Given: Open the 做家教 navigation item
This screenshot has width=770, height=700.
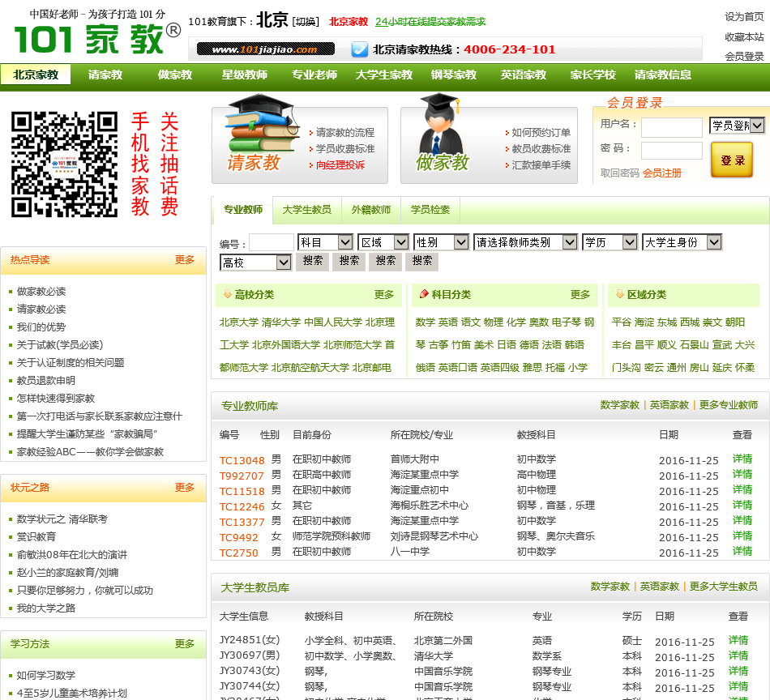Looking at the screenshot, I should [x=175, y=75].
